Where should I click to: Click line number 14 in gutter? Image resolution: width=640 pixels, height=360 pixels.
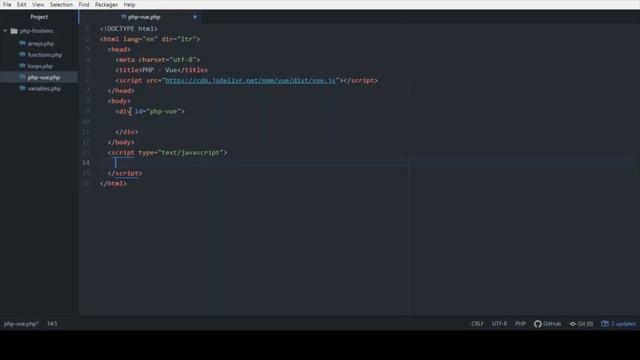pos(86,163)
